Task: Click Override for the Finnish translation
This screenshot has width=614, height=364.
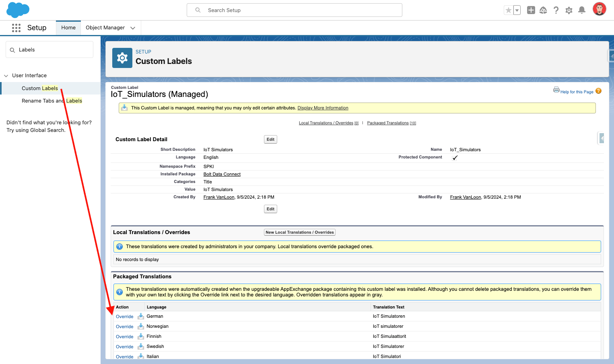Action: pyautogui.click(x=125, y=337)
